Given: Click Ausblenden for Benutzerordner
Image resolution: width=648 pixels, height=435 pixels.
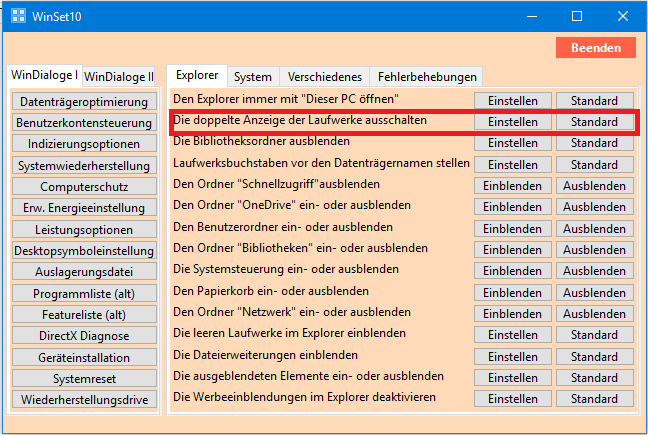Looking at the screenshot, I should click(594, 229).
